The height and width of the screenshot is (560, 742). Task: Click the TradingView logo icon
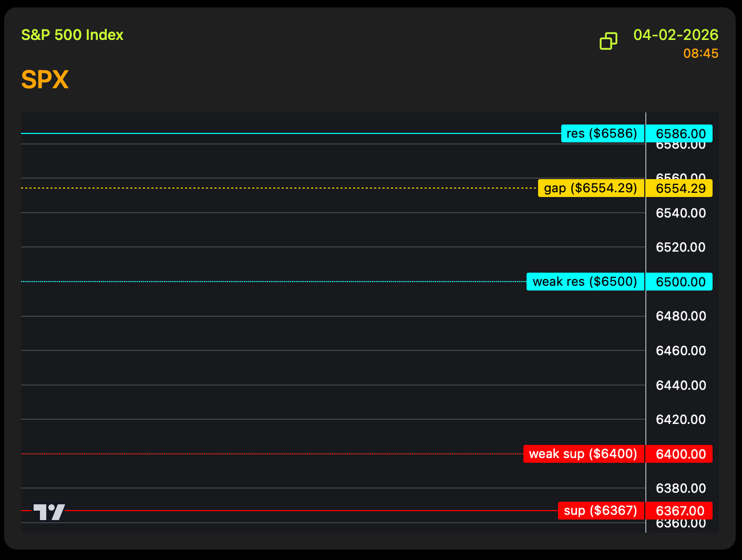pyautogui.click(x=49, y=512)
